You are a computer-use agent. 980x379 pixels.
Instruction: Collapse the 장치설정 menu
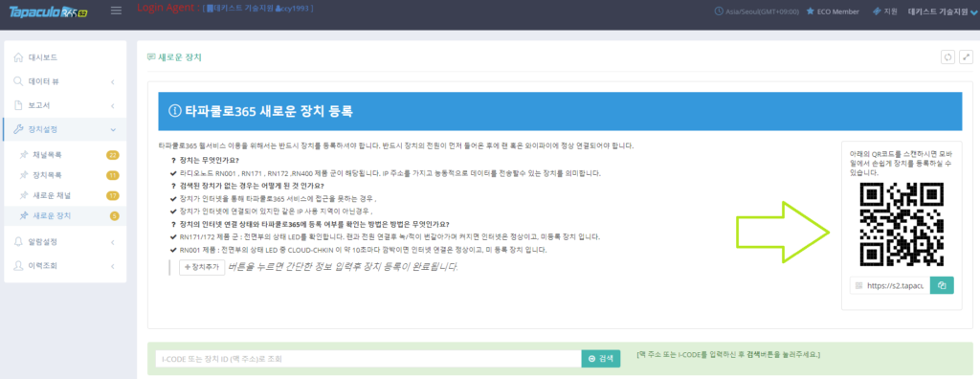[65, 129]
